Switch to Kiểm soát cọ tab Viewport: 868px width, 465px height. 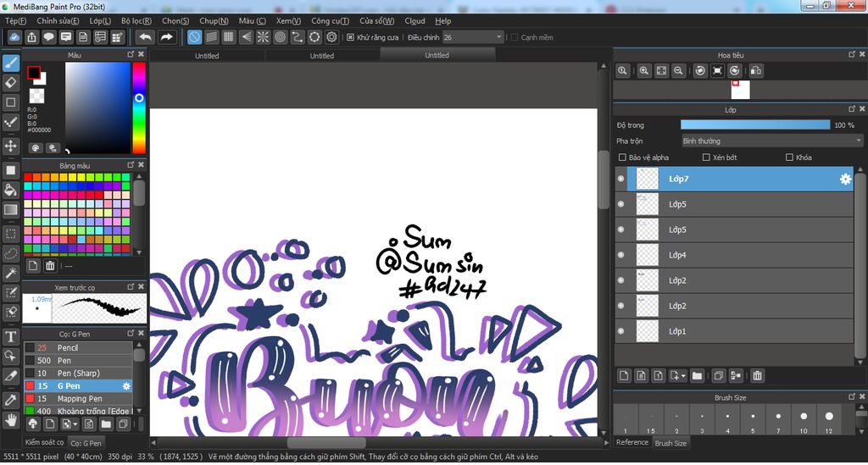[x=44, y=442]
